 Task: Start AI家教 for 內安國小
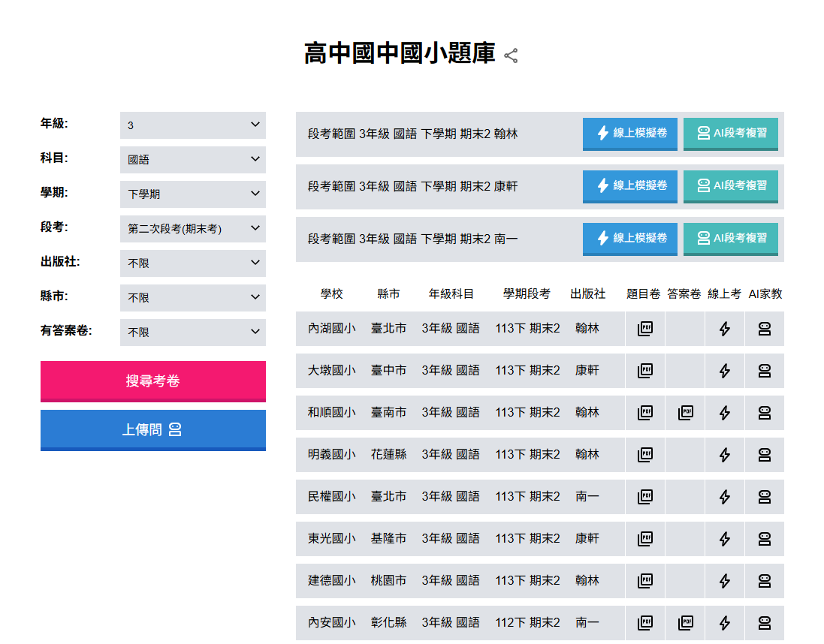click(764, 622)
